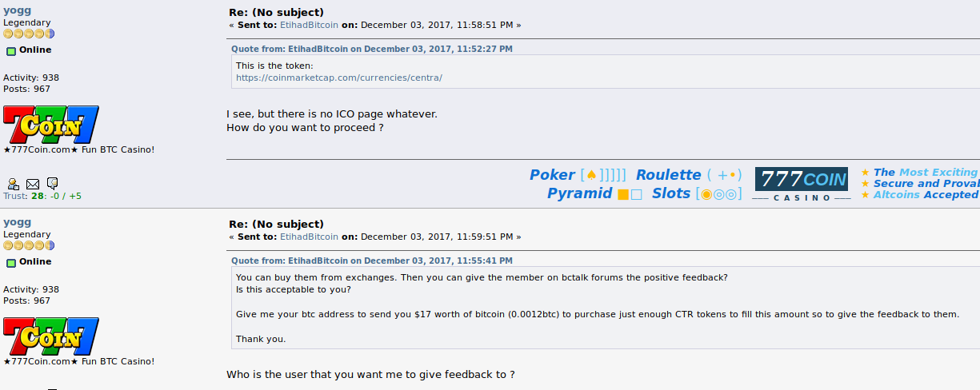Open quote header from 11:52:27 PM
The height and width of the screenshot is (390, 980).
(372, 49)
